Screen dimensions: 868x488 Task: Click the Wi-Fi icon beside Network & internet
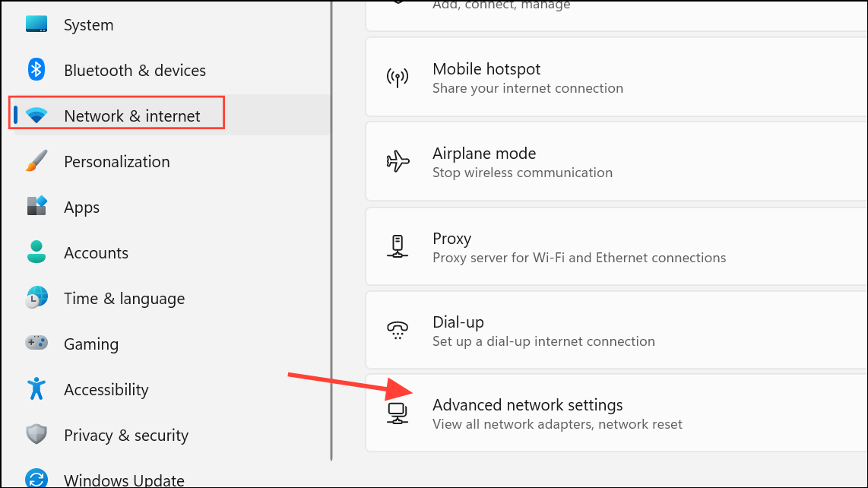36,116
